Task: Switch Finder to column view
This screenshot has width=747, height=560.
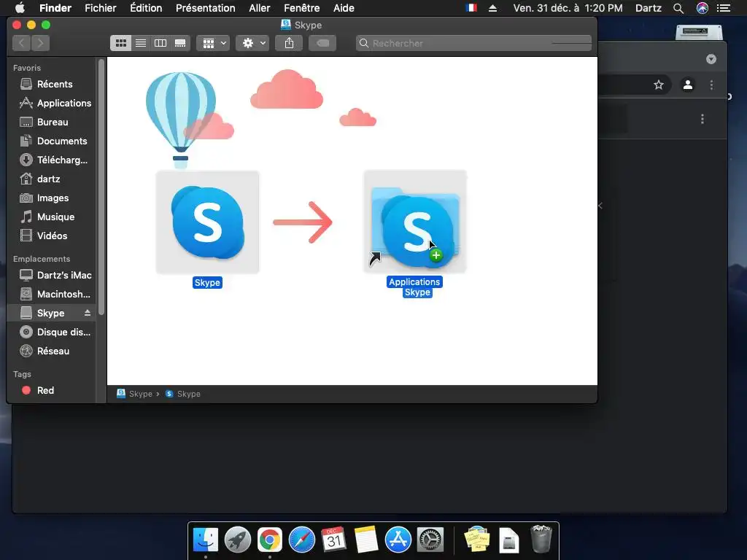Action: (x=160, y=43)
